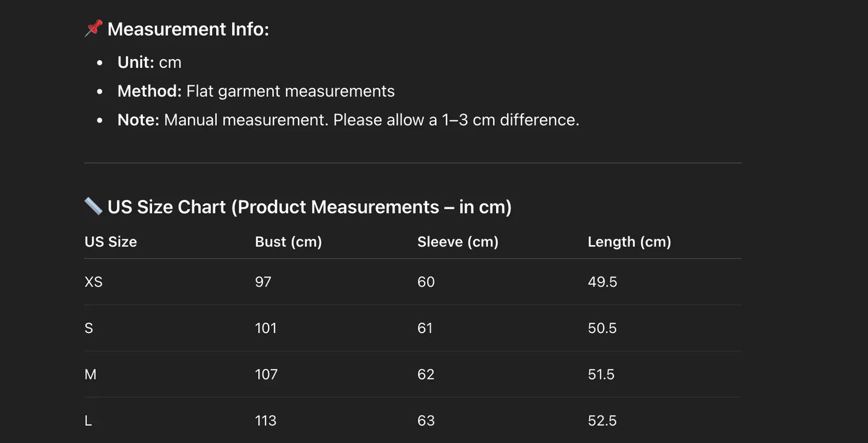
Task: Select the Length (cm) column header
Action: pyautogui.click(x=629, y=242)
